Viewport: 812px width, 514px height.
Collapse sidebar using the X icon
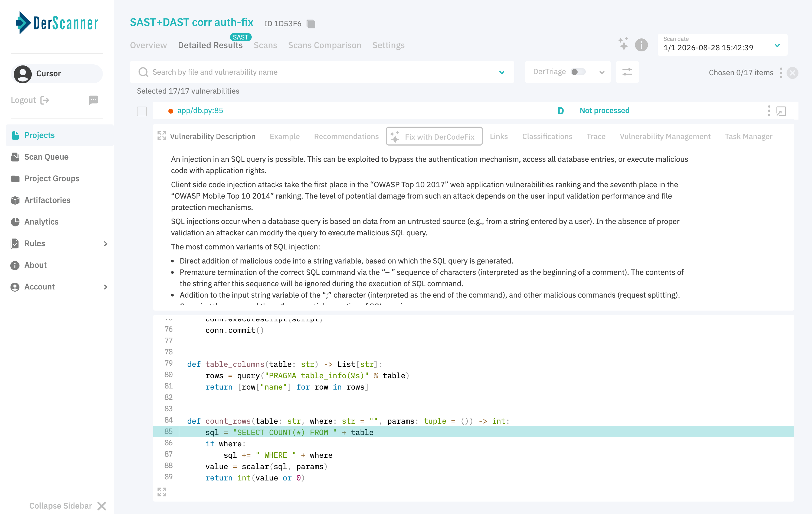(x=101, y=506)
